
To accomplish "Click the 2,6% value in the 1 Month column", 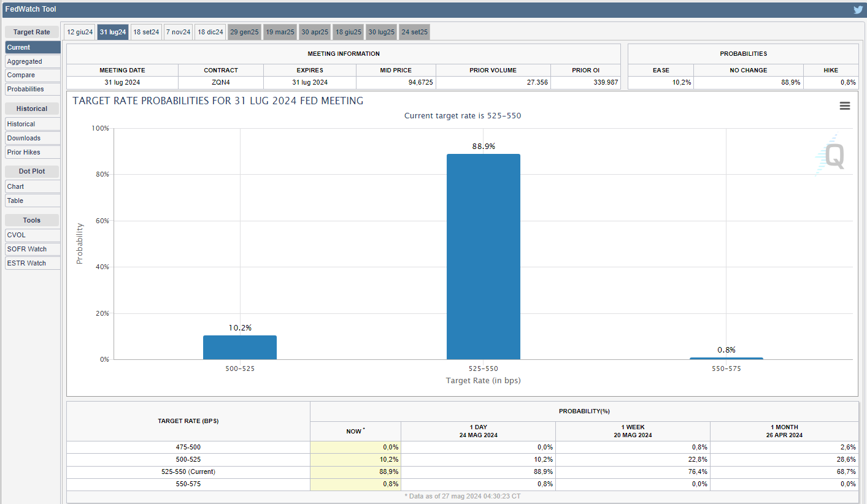I will pos(847,447).
